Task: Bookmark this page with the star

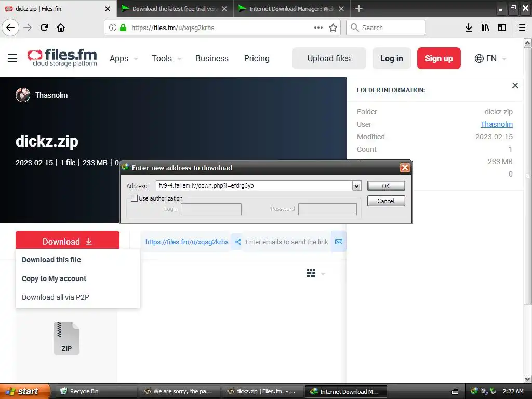Action: [x=333, y=28]
